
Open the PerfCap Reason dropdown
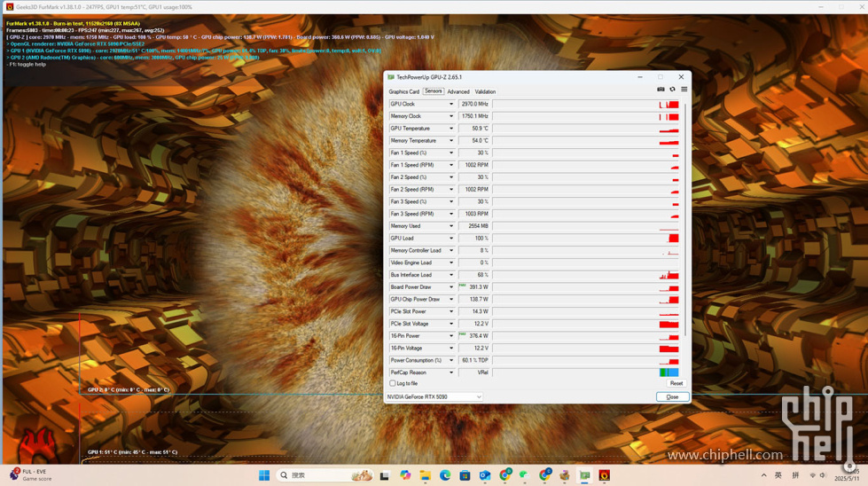click(x=450, y=372)
